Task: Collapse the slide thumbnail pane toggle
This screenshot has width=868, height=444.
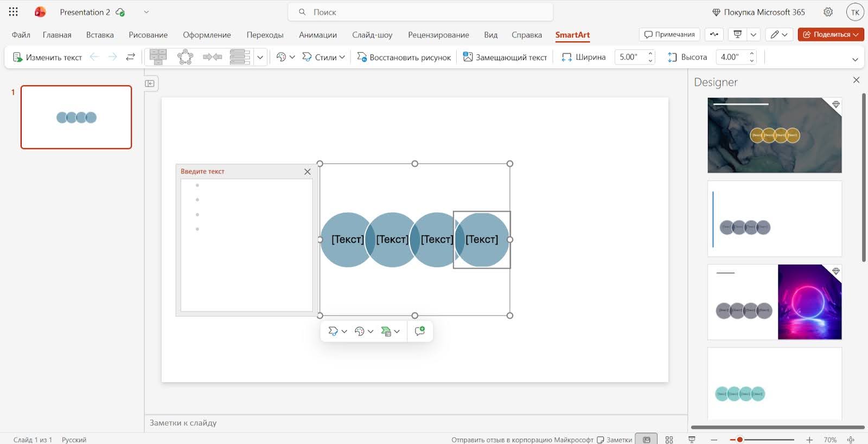Action: click(150, 83)
